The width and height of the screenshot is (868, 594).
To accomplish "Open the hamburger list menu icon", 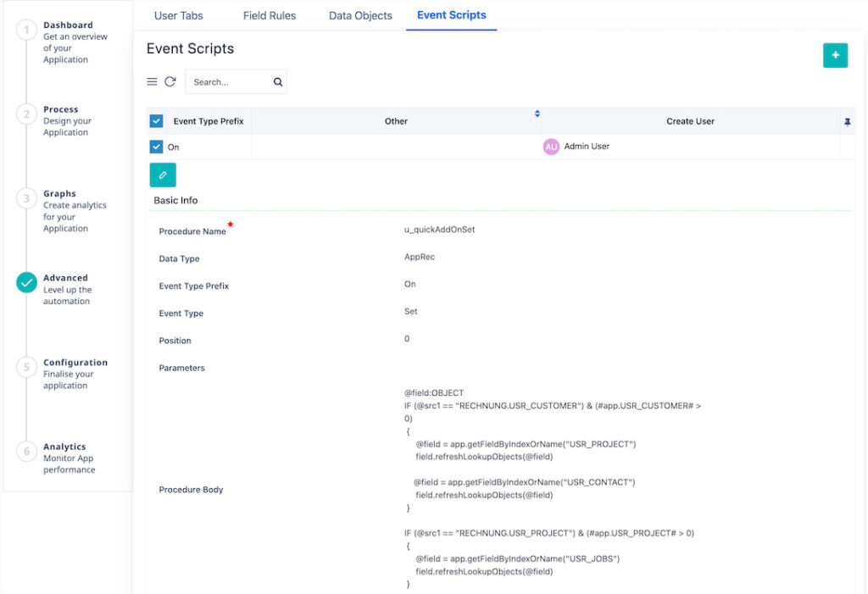I will point(152,82).
